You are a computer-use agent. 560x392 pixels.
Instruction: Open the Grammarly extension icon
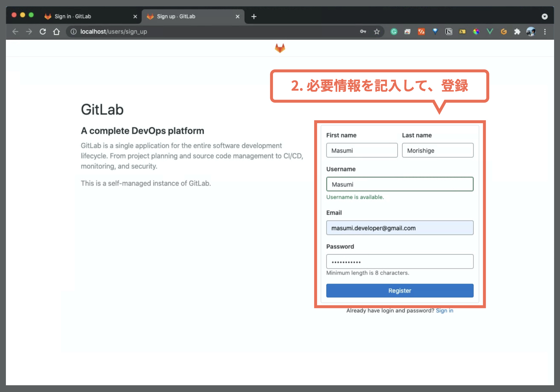pyautogui.click(x=394, y=32)
